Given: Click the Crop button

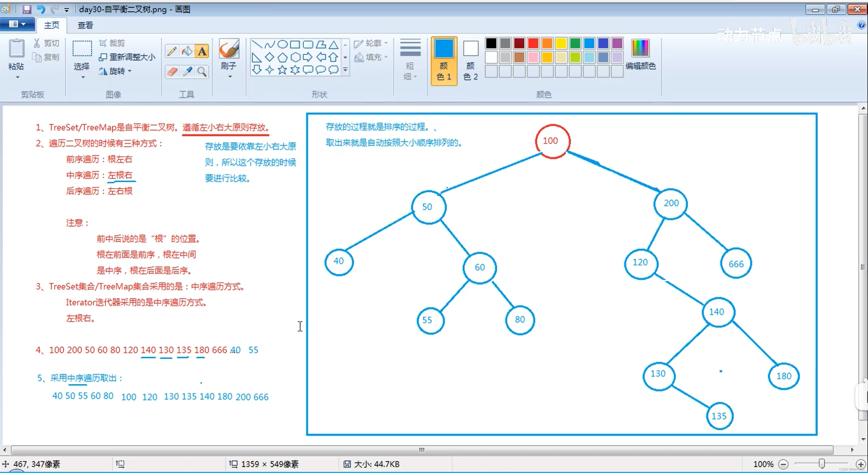Looking at the screenshot, I should pyautogui.click(x=112, y=43).
